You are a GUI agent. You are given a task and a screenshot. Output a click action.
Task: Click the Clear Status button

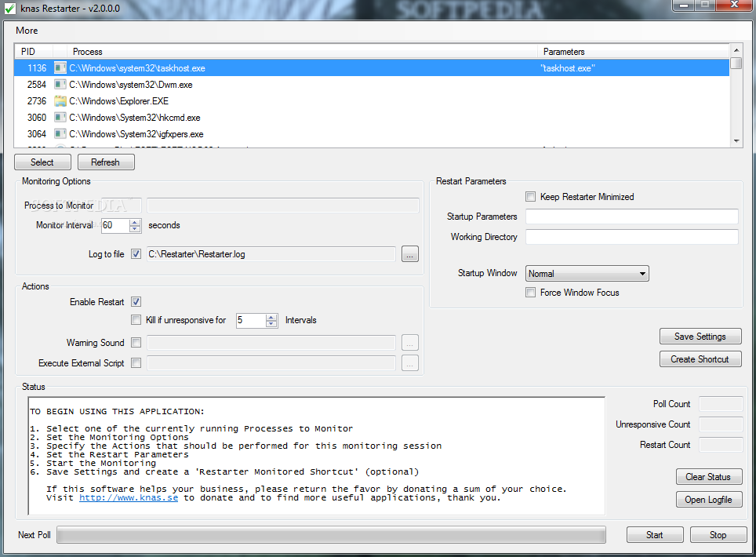point(709,476)
